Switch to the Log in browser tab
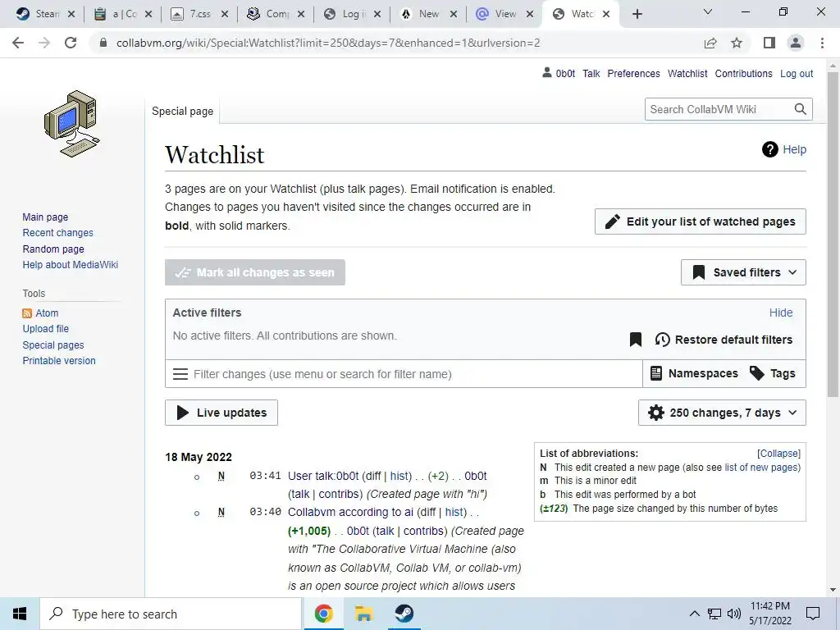The height and width of the screenshot is (630, 840). (x=351, y=14)
